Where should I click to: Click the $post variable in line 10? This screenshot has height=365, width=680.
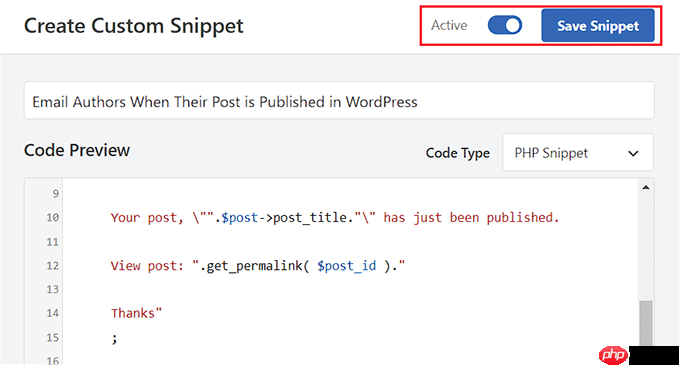coord(239,218)
